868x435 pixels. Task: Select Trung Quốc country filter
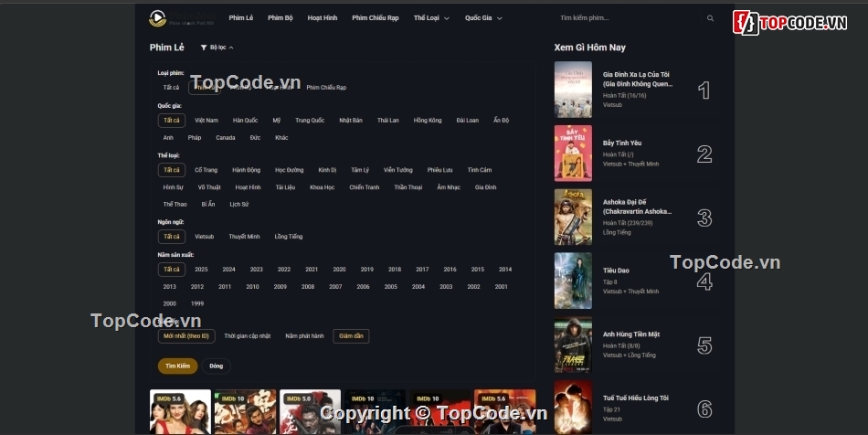310,120
